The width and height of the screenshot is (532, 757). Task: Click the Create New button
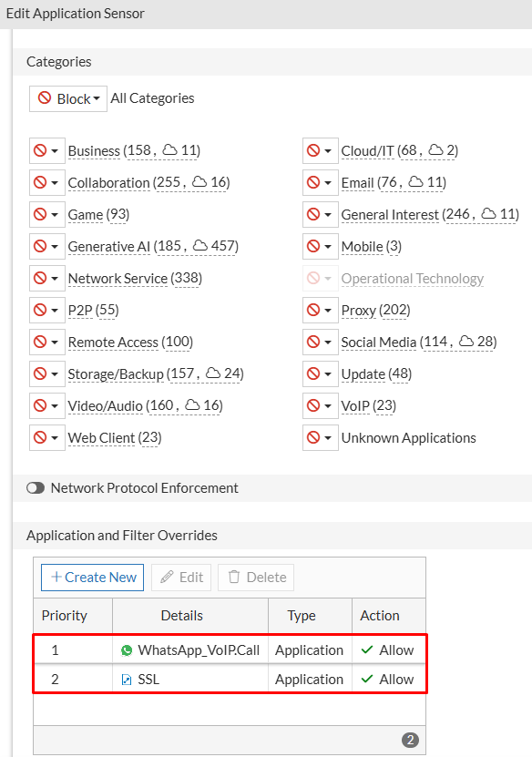coord(91,577)
